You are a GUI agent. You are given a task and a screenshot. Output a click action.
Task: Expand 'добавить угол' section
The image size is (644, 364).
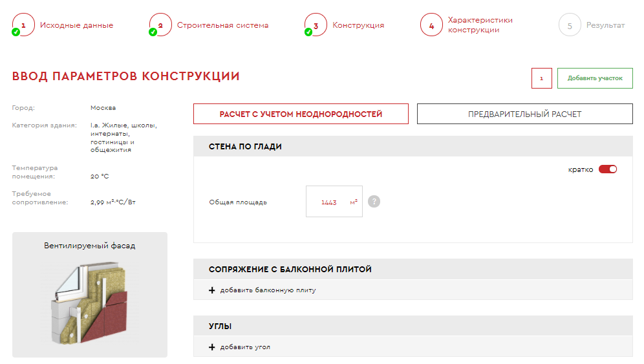pos(245,347)
